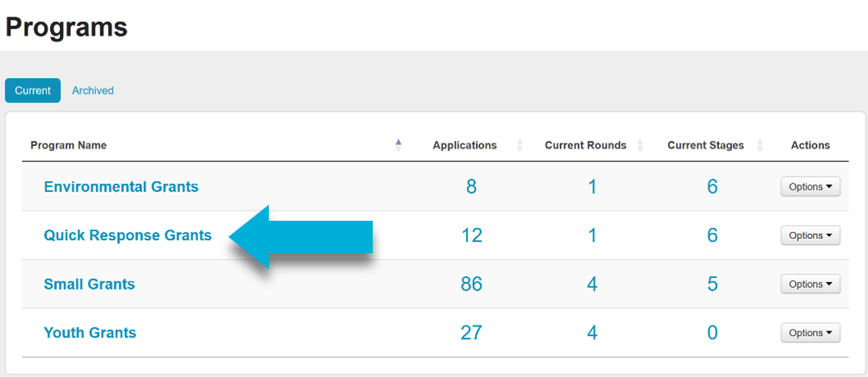The image size is (868, 377).
Task: Switch to the Archived tab
Action: [x=93, y=90]
